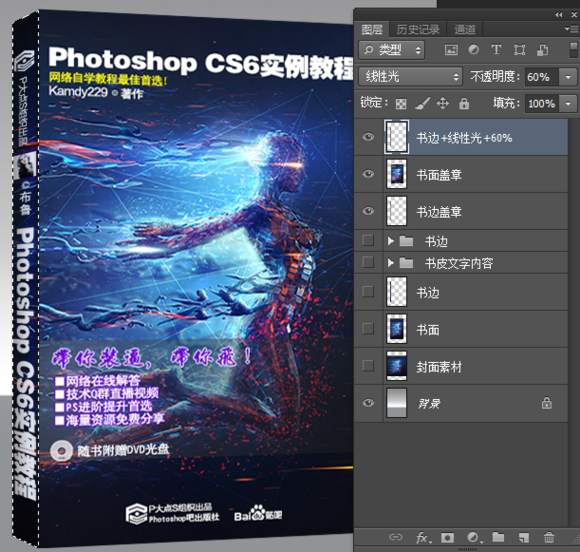
Task: Switch to the 通道 tab
Action: (x=465, y=29)
